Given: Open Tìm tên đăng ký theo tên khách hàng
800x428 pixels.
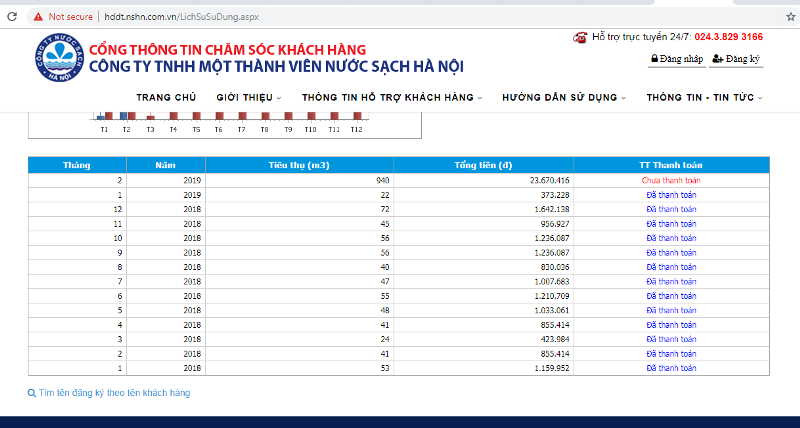Looking at the screenshot, I should (114, 393).
